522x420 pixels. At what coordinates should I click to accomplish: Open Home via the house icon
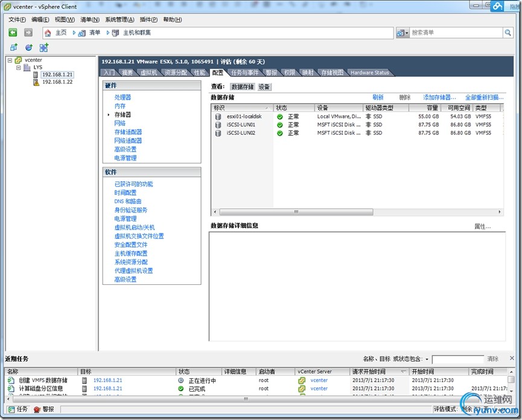(48, 33)
